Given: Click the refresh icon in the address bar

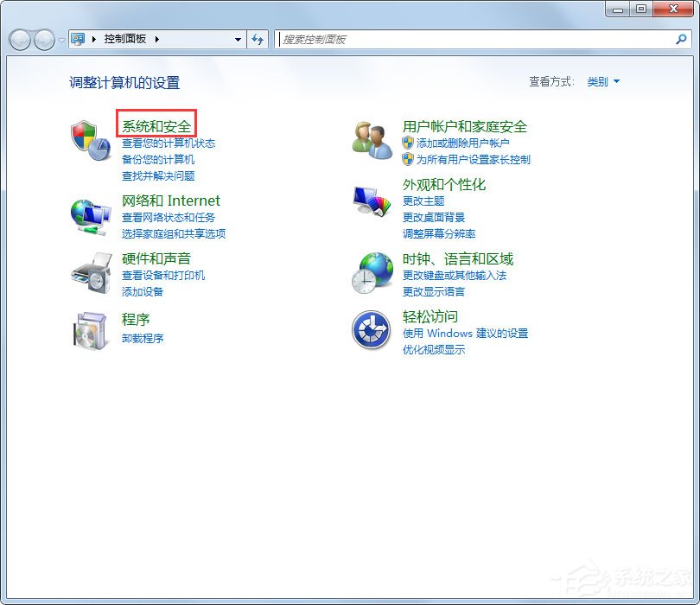Looking at the screenshot, I should coord(258,39).
